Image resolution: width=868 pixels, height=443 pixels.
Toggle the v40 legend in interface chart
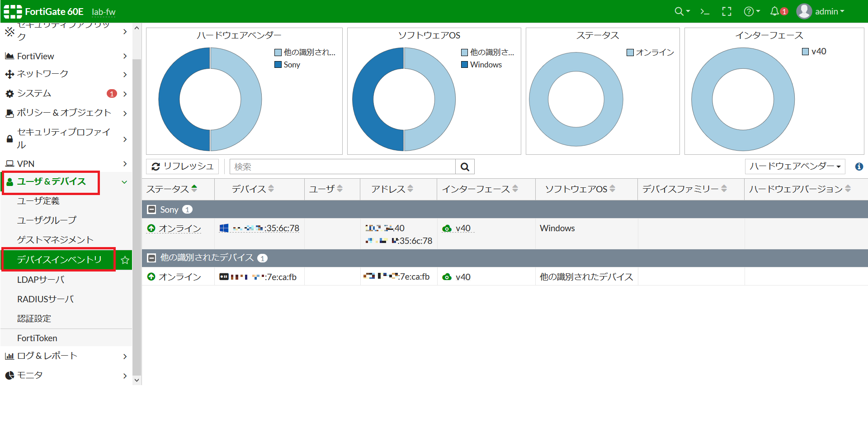pyautogui.click(x=814, y=52)
